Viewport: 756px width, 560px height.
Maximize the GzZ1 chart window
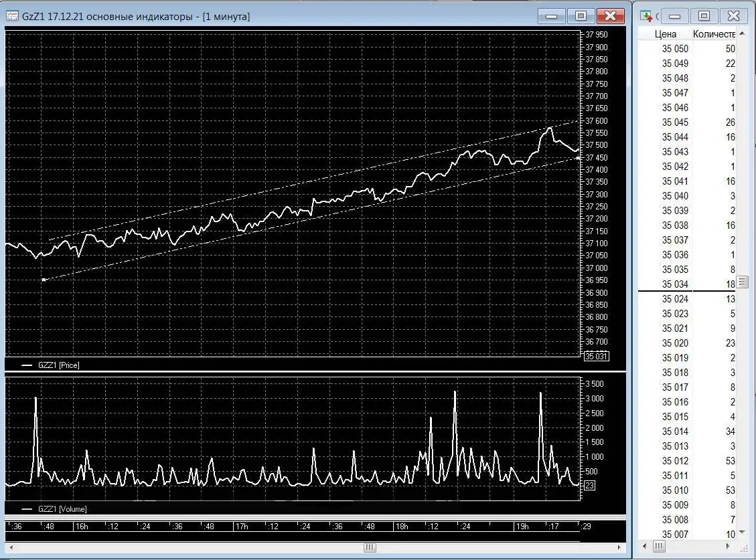[581, 16]
